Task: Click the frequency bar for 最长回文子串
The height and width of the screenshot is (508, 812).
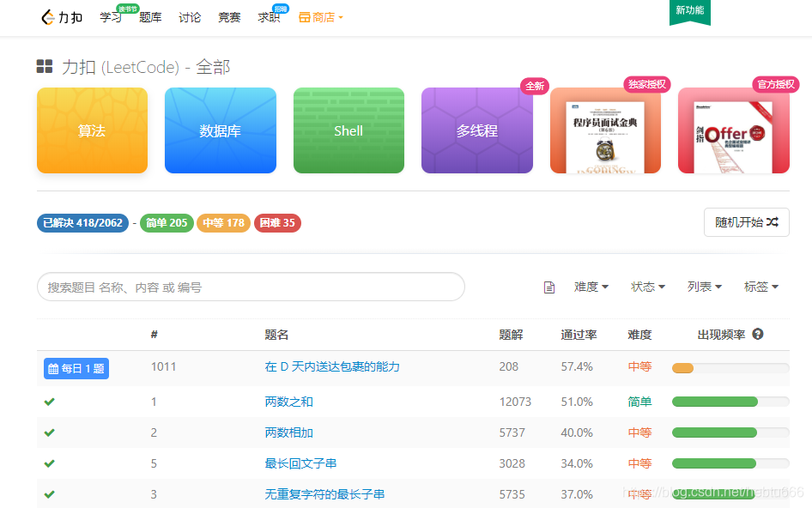Action: (730, 463)
